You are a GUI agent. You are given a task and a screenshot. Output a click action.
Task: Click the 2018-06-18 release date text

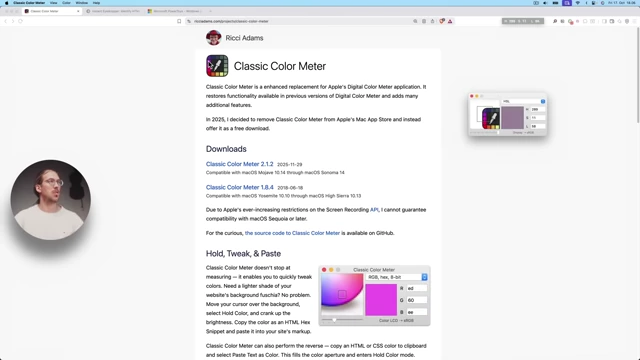click(x=290, y=188)
